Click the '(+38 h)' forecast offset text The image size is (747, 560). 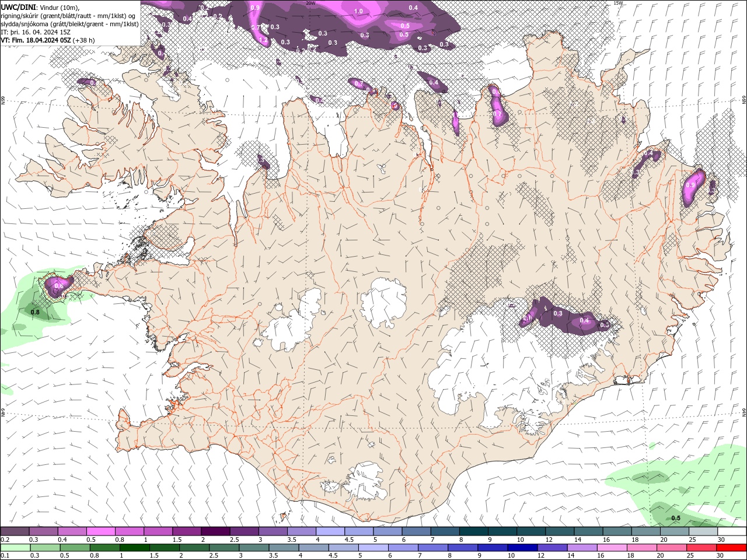(84, 40)
